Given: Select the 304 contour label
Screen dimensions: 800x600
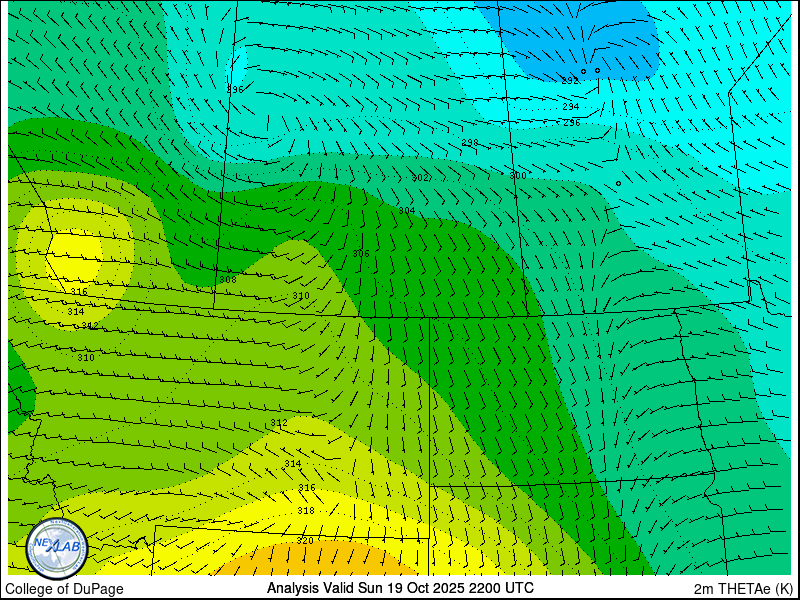Looking at the screenshot, I should click(x=407, y=211).
